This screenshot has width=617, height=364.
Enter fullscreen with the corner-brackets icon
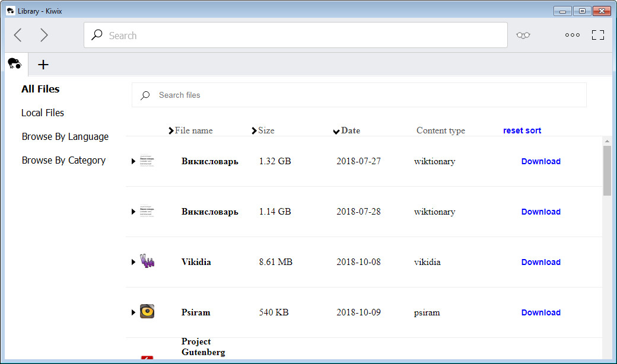point(598,35)
